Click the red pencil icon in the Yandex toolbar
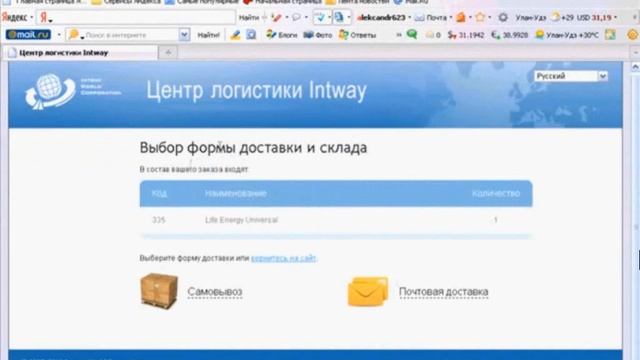 tap(276, 18)
